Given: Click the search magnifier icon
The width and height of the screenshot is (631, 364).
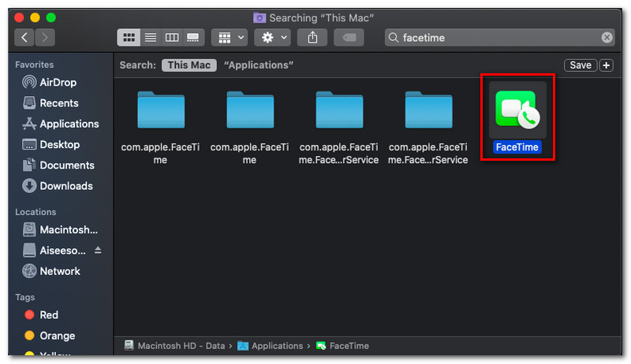Looking at the screenshot, I should tap(394, 38).
